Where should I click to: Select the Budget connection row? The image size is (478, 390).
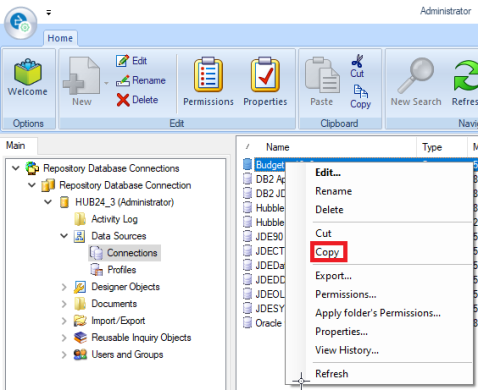pyautogui.click(x=270, y=165)
